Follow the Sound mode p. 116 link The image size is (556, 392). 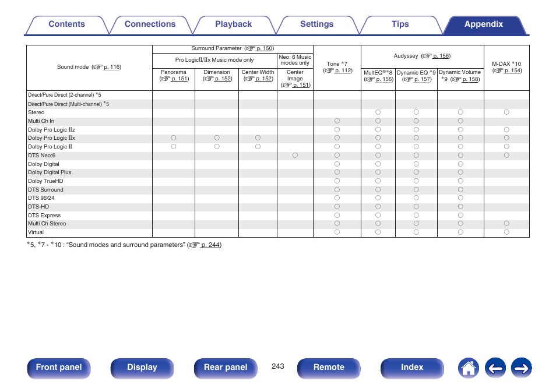click(x=112, y=67)
